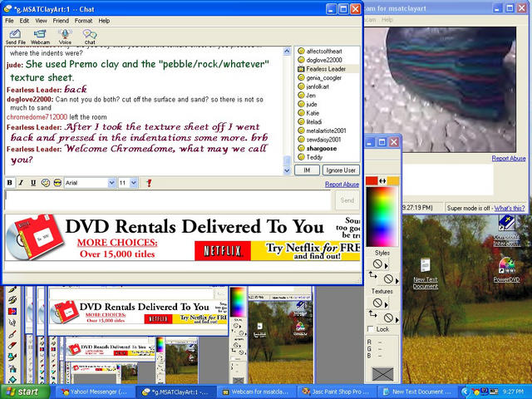
Task: Start the Webcam from chat toolbar
Action: click(40, 37)
